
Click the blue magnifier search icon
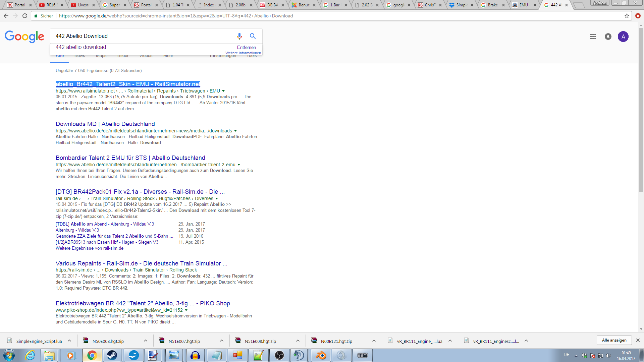pyautogui.click(x=253, y=36)
